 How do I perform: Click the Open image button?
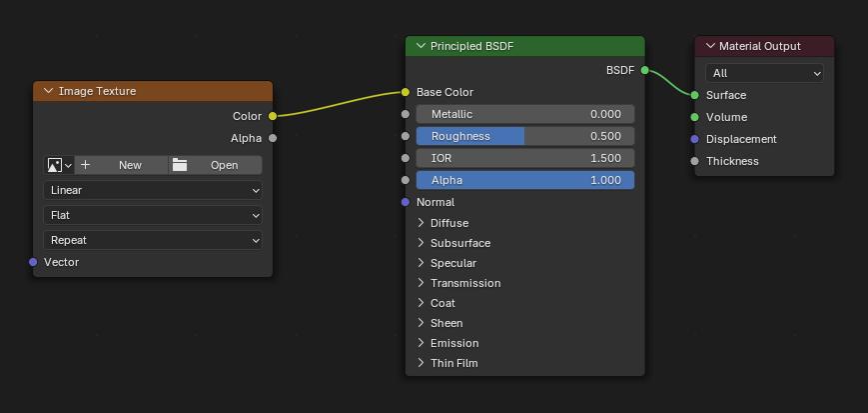click(x=216, y=165)
